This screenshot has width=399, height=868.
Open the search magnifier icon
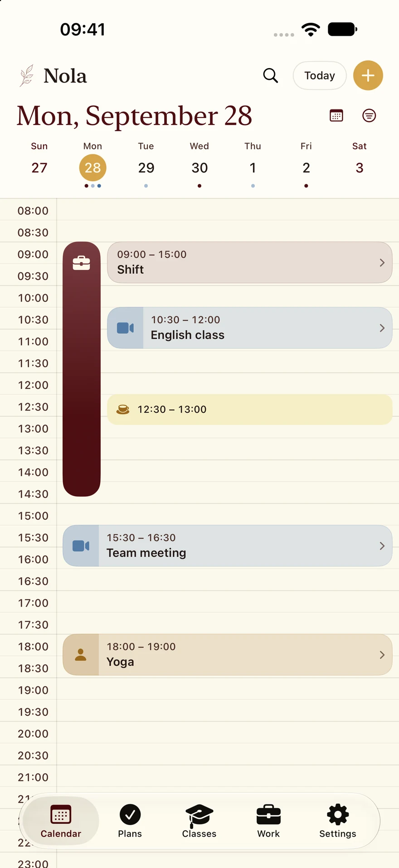271,75
